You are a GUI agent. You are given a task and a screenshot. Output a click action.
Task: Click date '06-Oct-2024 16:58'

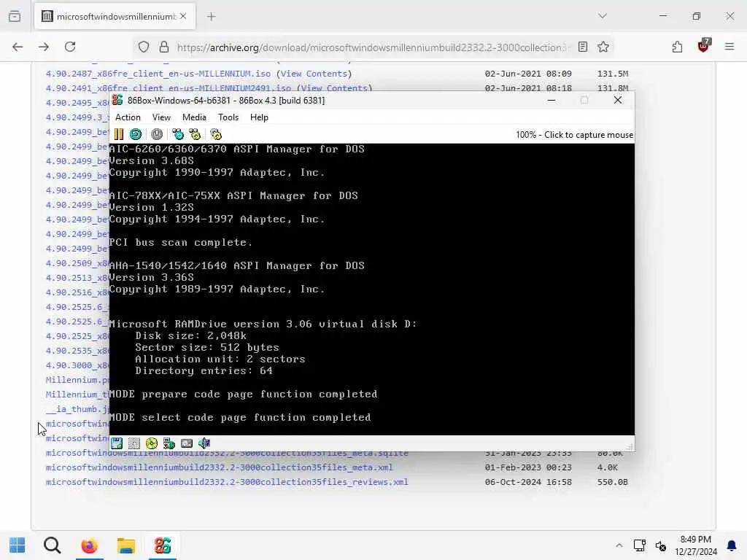click(x=528, y=483)
